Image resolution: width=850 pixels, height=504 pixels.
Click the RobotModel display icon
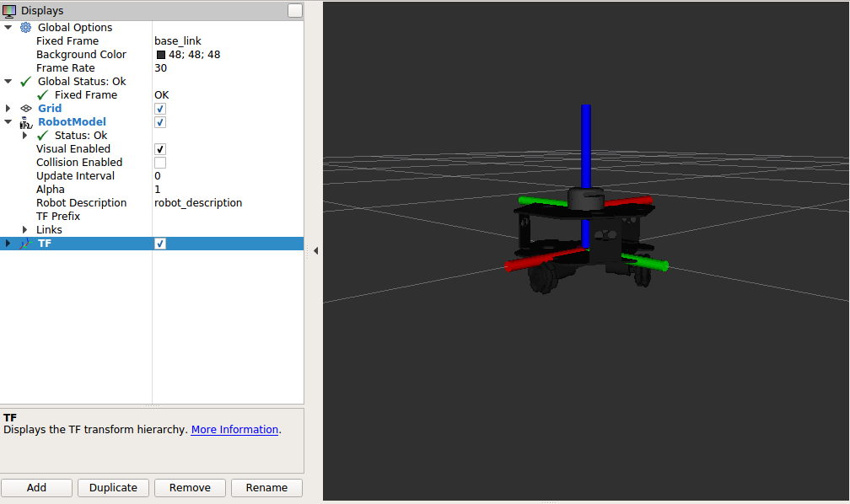point(25,121)
